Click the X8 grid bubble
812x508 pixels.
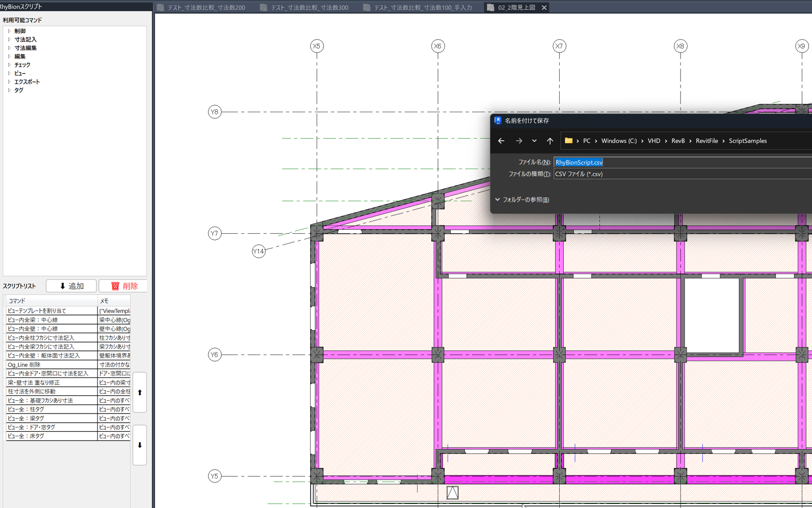pyautogui.click(x=681, y=46)
